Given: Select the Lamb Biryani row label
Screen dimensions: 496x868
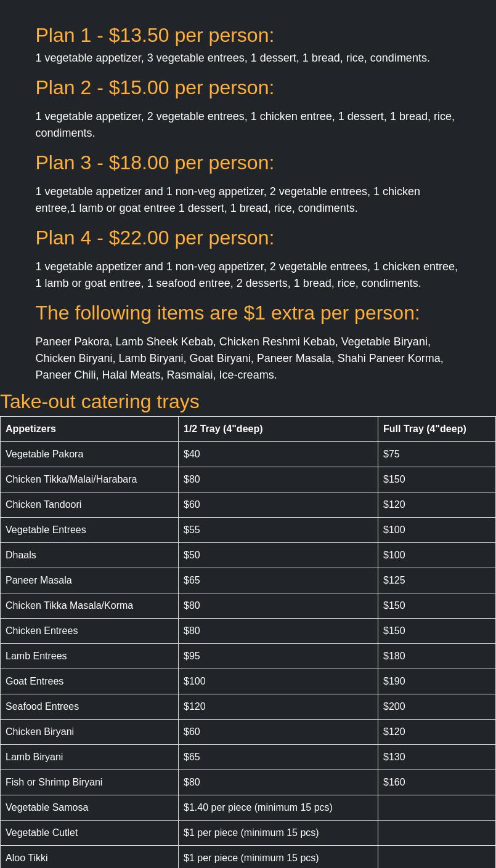Looking at the screenshot, I should point(35,757).
